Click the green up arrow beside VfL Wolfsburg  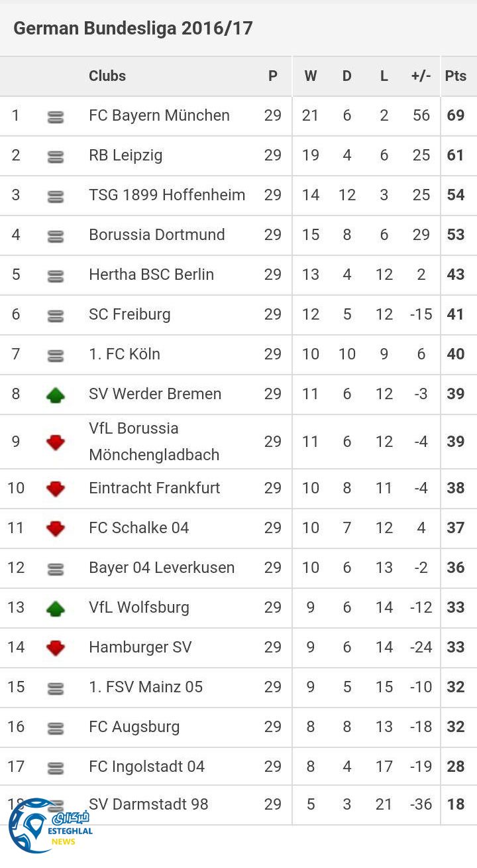(56, 608)
